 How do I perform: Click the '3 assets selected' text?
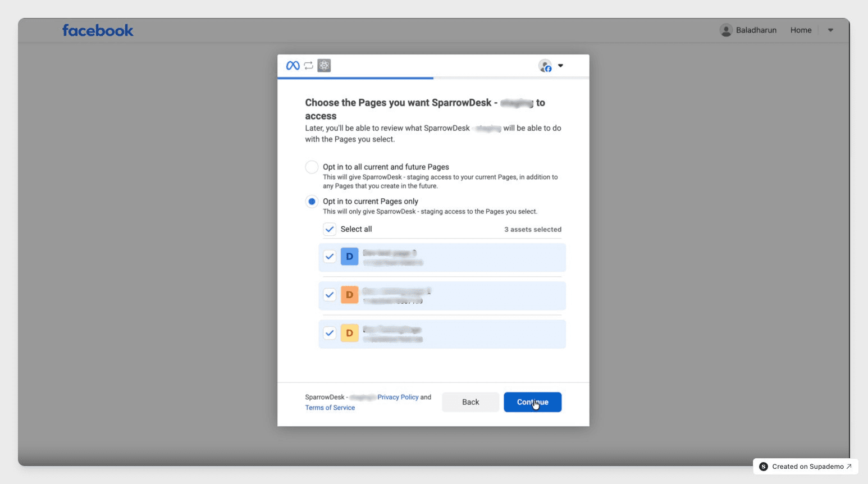tap(533, 229)
